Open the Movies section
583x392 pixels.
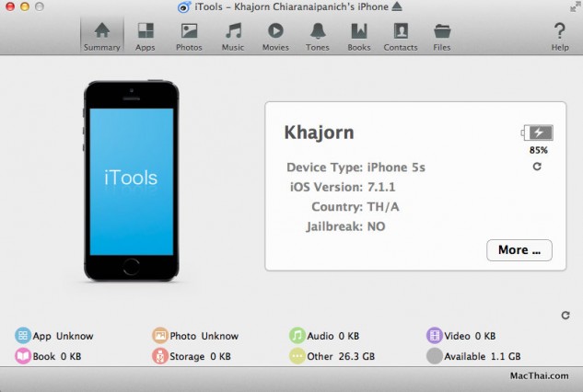coord(275,37)
